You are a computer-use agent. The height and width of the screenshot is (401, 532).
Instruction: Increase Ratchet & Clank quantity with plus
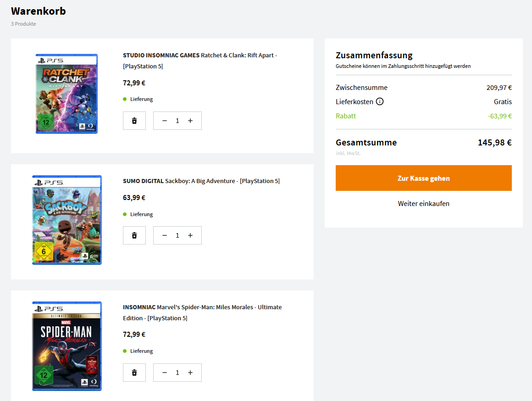coord(190,120)
